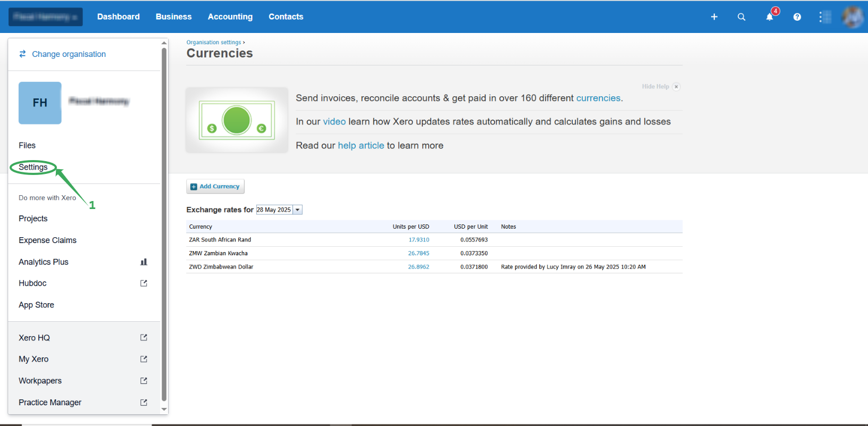Click Practice Manager external link icon
This screenshot has width=868, height=426.
[144, 403]
